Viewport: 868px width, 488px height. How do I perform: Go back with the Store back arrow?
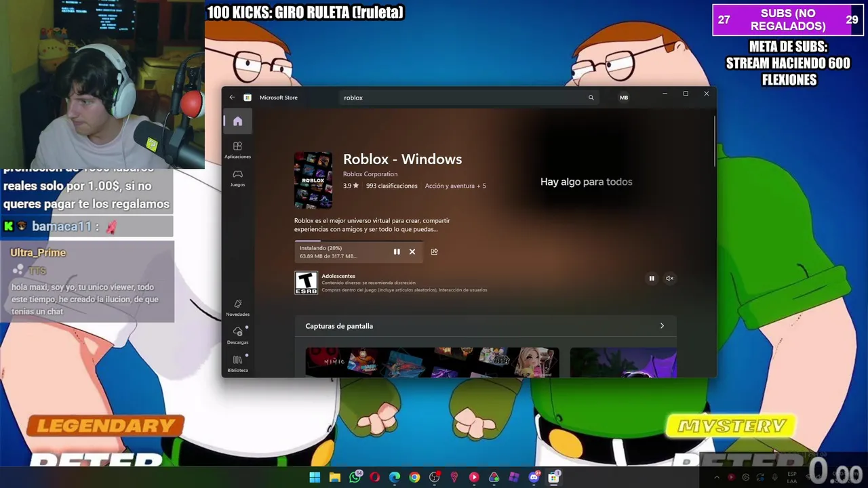click(232, 98)
